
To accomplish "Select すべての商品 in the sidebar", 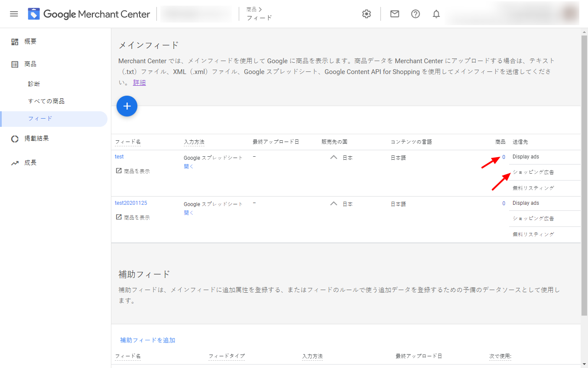I will 46,101.
